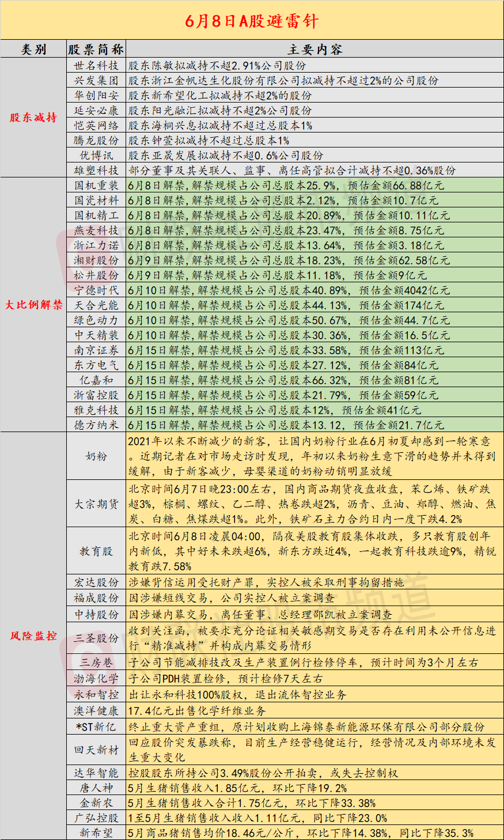Select stock name 天合光能

96,305
